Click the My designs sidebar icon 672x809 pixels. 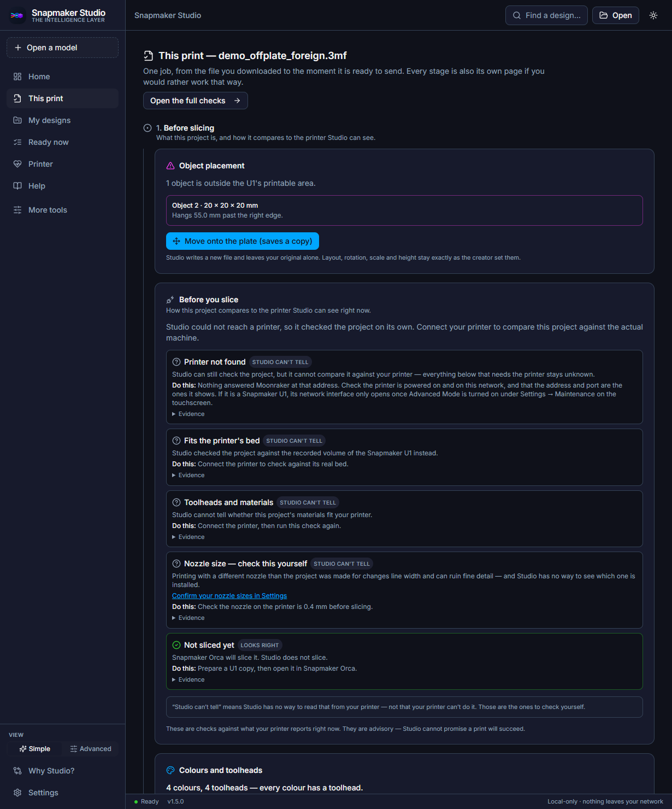[x=17, y=120]
